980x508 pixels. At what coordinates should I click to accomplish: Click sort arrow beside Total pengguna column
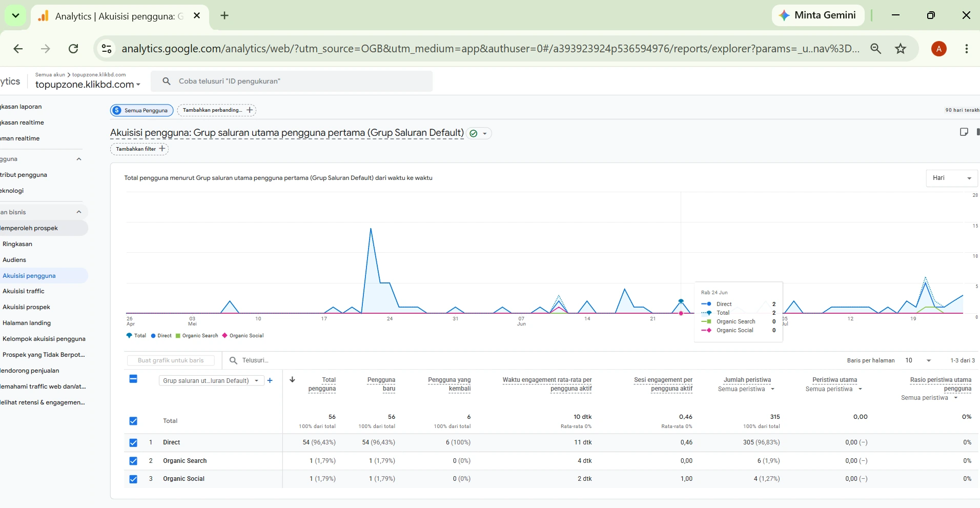tap(292, 380)
